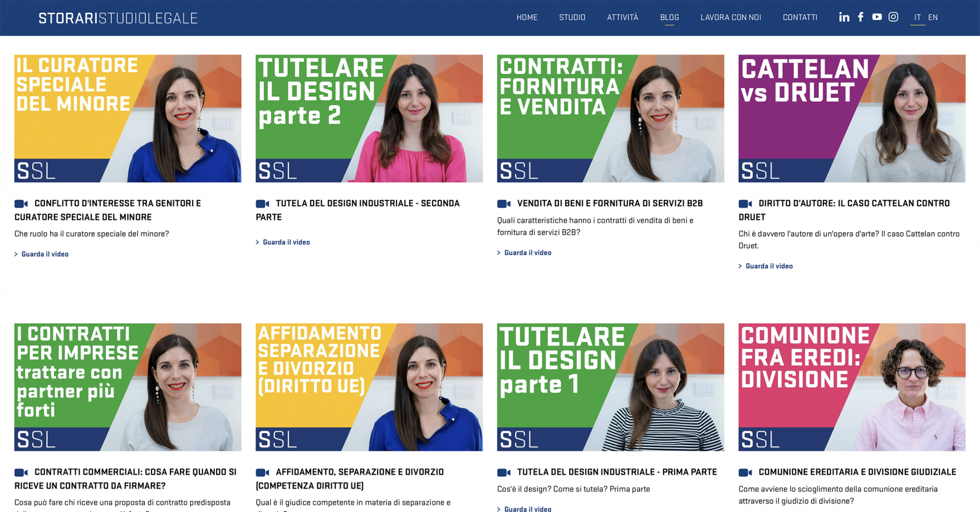Open the Il curatore speciale del minore thumbnail

(128, 118)
